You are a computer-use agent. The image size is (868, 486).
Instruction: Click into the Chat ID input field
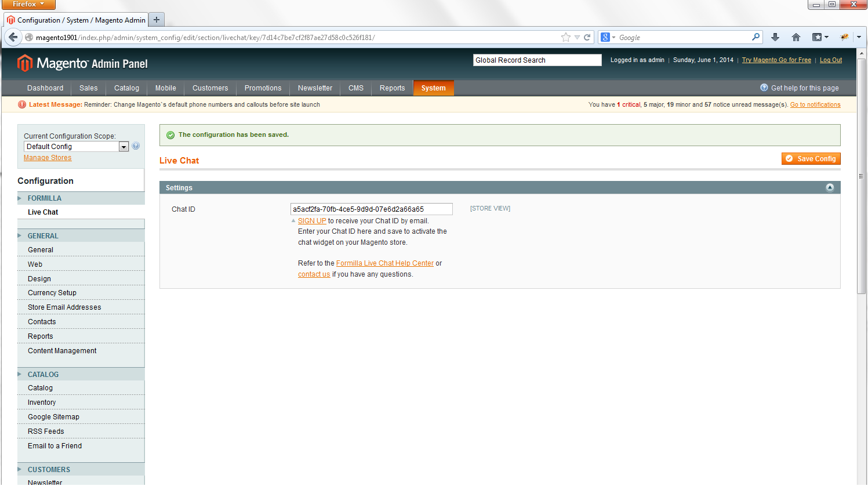[371, 209]
